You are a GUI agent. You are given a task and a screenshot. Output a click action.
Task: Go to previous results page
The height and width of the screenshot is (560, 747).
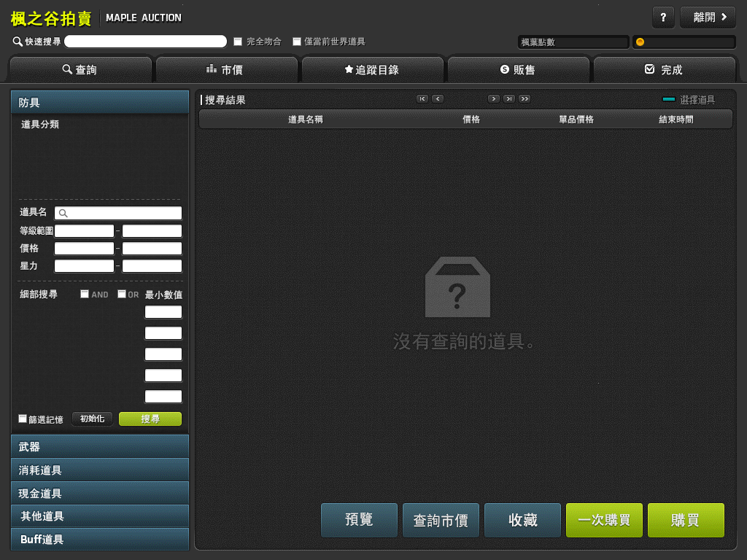438,99
